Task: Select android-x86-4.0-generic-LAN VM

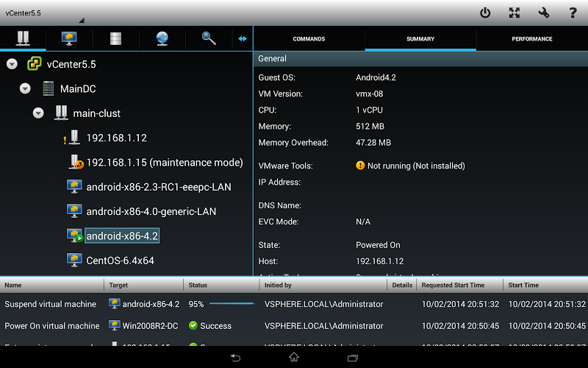Action: pos(151,211)
